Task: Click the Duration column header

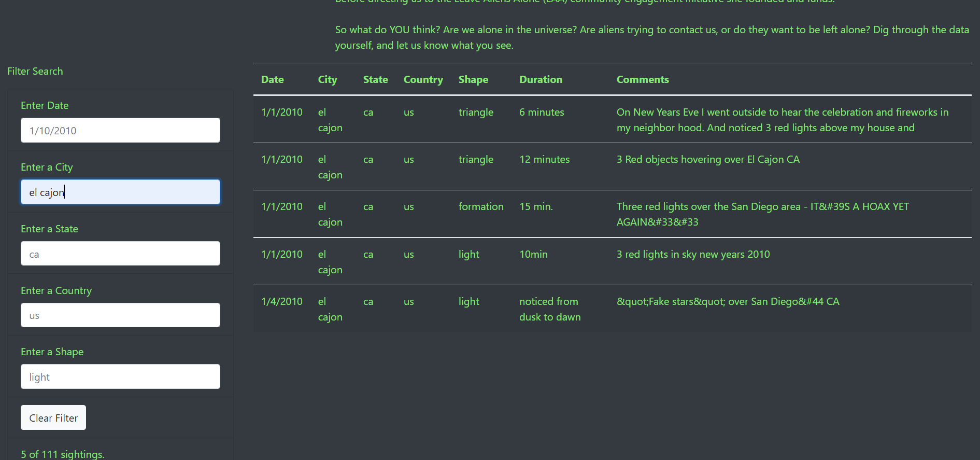Action: click(541, 79)
